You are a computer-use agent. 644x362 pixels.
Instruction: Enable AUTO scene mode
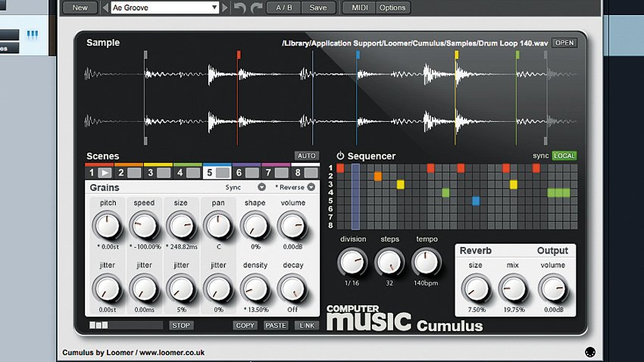(x=306, y=156)
